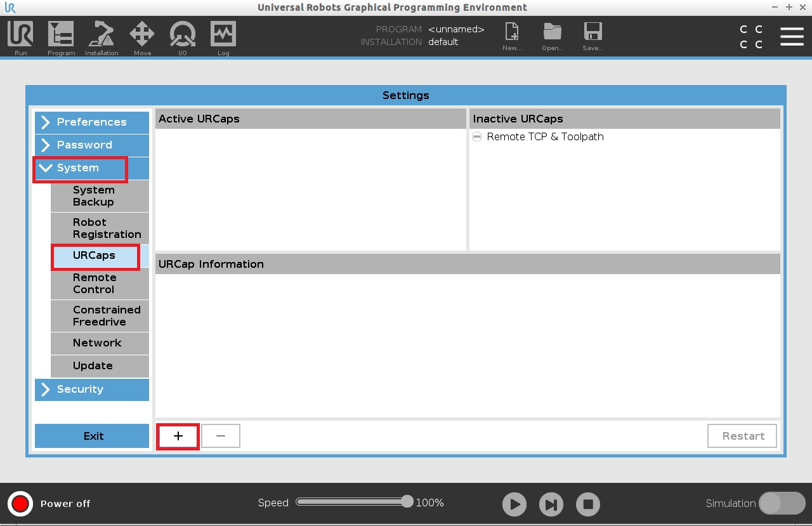
Task: Add a URCap with plus button
Action: 178,437
